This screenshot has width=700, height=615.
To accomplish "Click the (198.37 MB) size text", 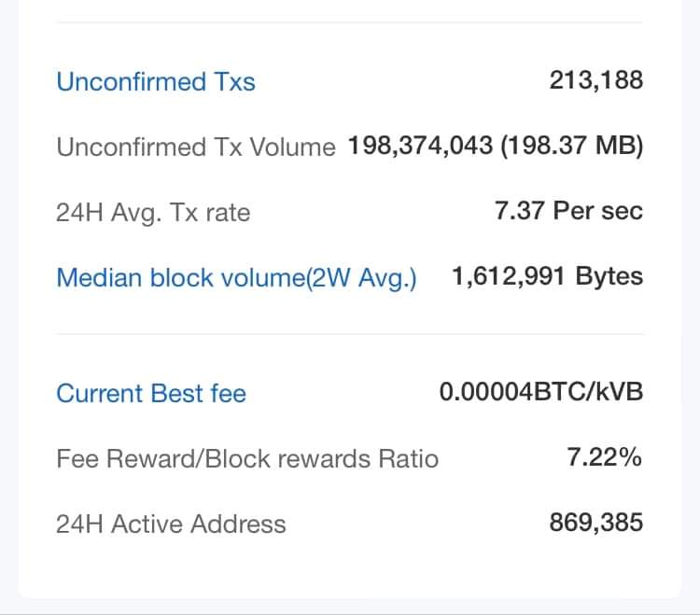I will [572, 147].
